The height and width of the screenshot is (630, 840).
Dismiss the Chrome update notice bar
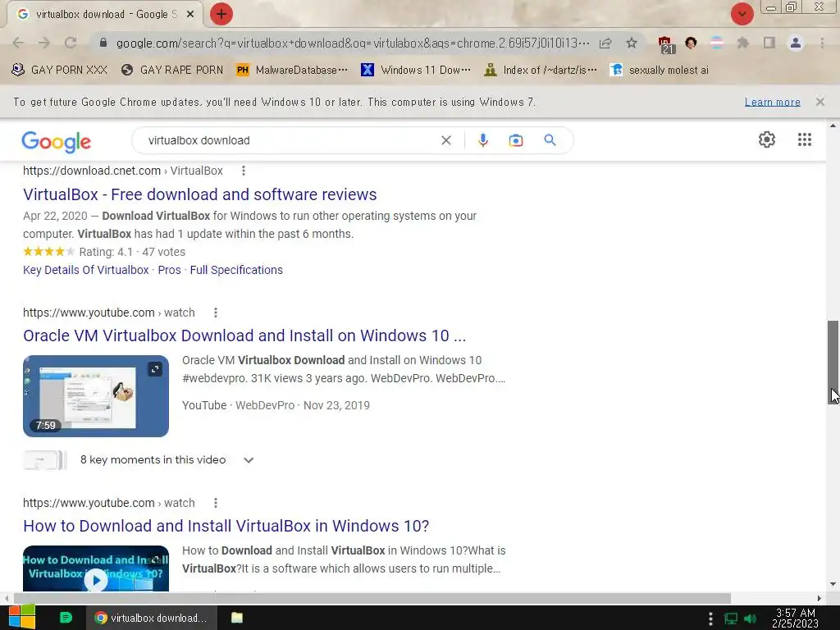[x=819, y=101]
